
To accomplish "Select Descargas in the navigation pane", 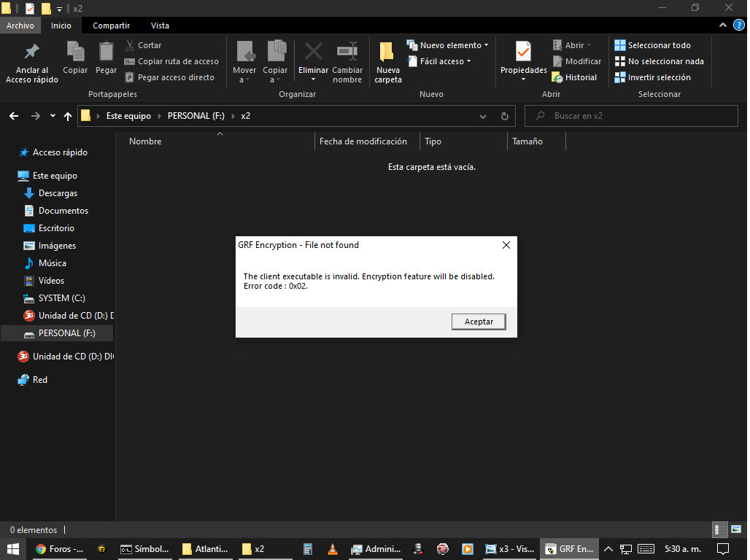I will click(58, 193).
